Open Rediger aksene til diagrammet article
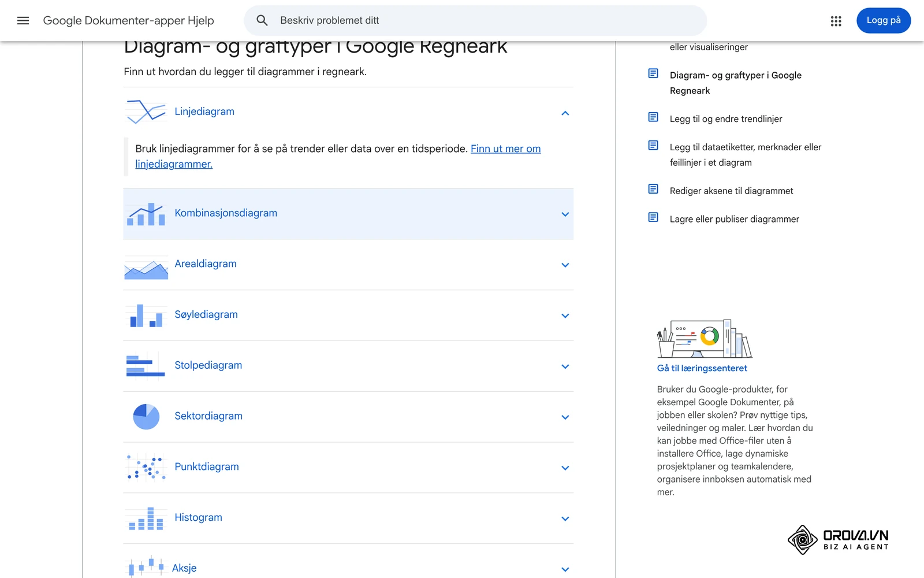 pos(731,191)
